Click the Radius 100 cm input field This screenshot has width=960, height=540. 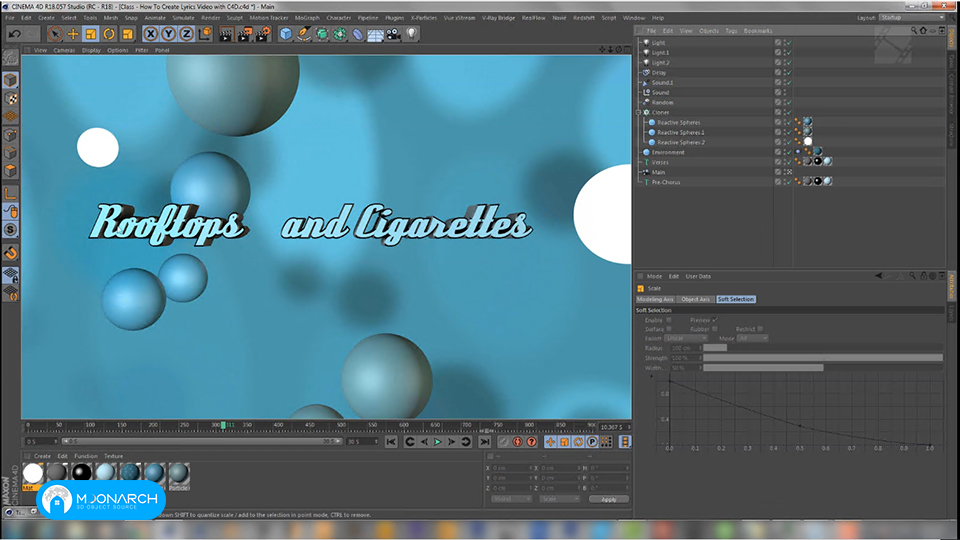tap(685, 348)
